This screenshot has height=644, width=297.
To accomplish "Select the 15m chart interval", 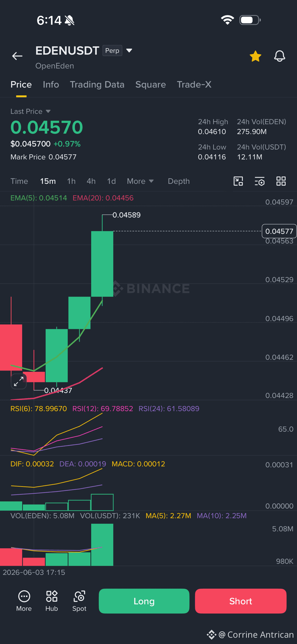I will [x=48, y=181].
